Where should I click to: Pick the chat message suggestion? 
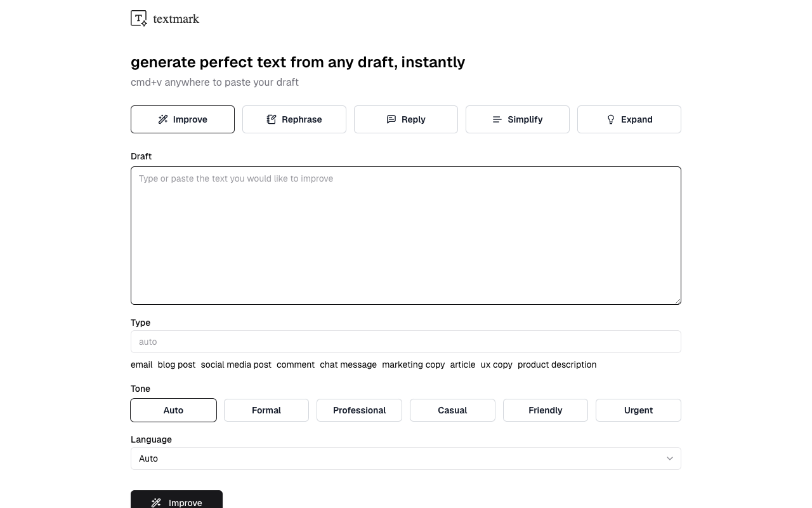348,364
